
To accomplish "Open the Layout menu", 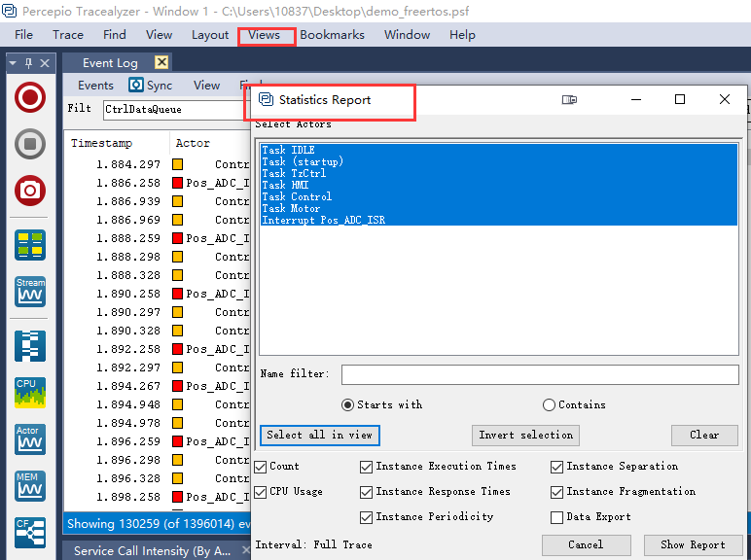I will coord(210,35).
